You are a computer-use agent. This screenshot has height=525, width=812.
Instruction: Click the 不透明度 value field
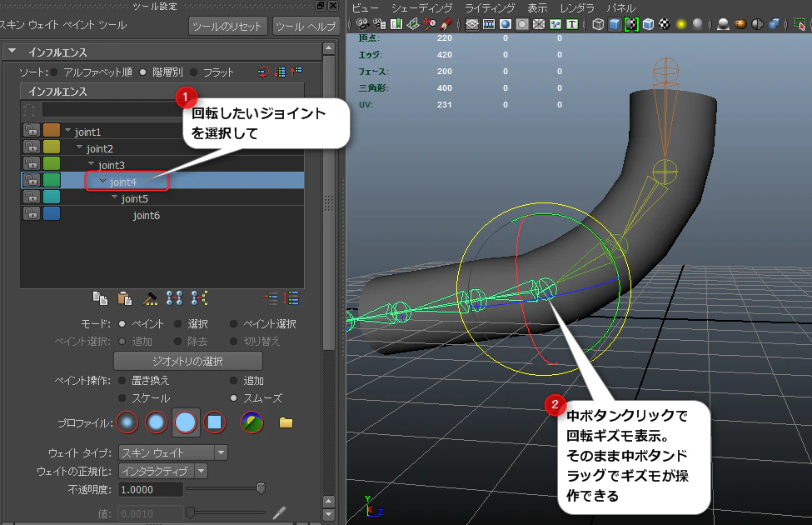(151, 490)
